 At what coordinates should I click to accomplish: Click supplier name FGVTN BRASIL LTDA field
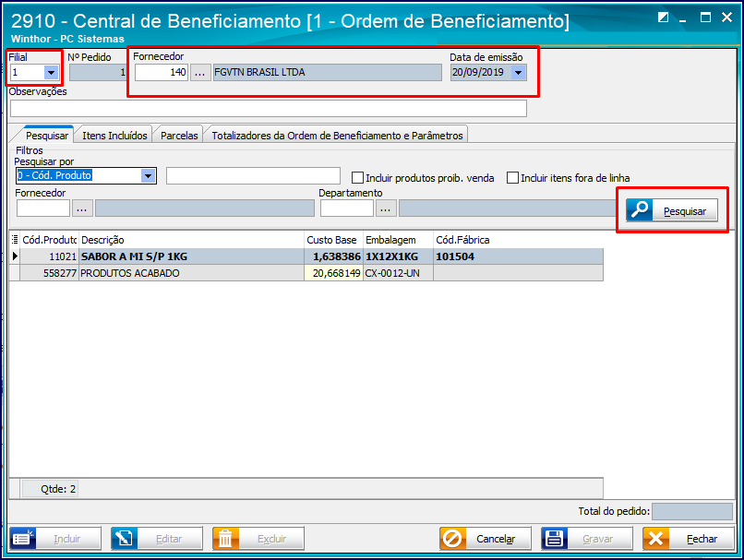(x=328, y=73)
